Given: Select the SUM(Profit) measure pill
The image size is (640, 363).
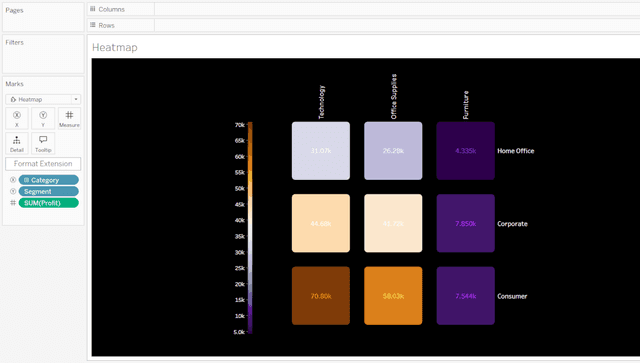Looking at the screenshot, I should (x=49, y=203).
